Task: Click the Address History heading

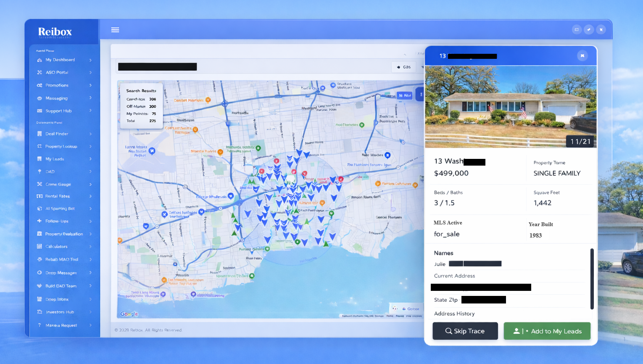Action: tap(454, 314)
